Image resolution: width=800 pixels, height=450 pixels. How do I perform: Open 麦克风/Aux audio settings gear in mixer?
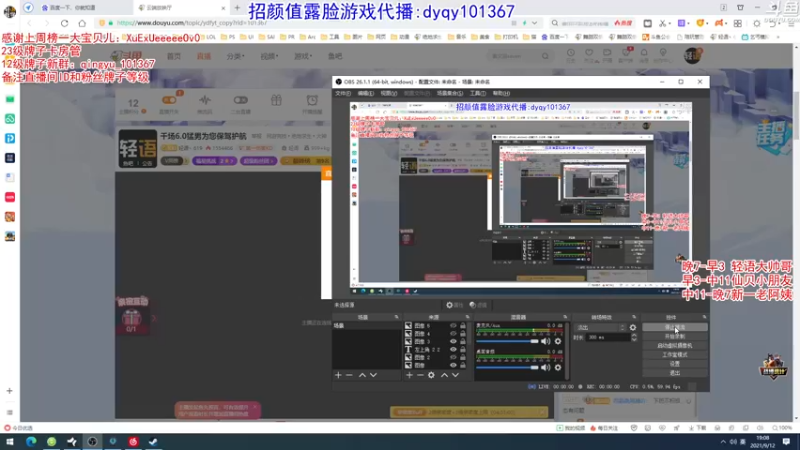coord(558,341)
